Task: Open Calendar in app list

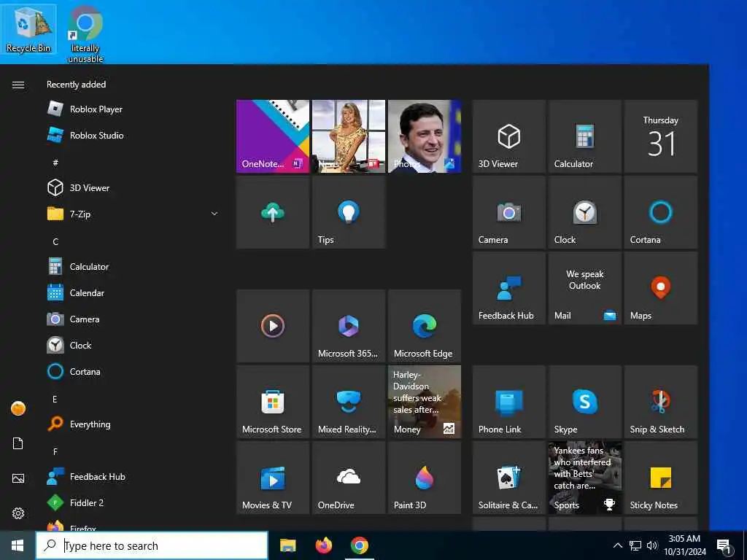Action: pos(133,293)
